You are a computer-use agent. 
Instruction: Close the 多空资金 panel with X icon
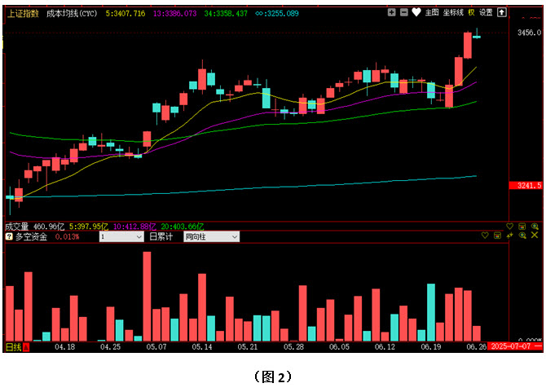tap(535, 236)
